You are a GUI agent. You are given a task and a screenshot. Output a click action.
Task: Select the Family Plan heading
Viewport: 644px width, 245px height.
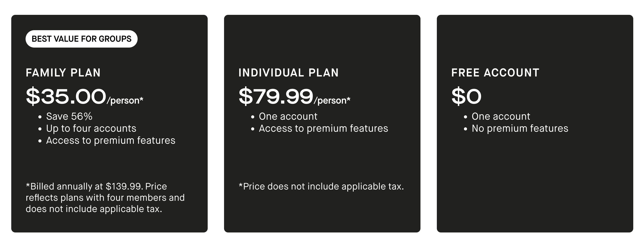coord(63,73)
